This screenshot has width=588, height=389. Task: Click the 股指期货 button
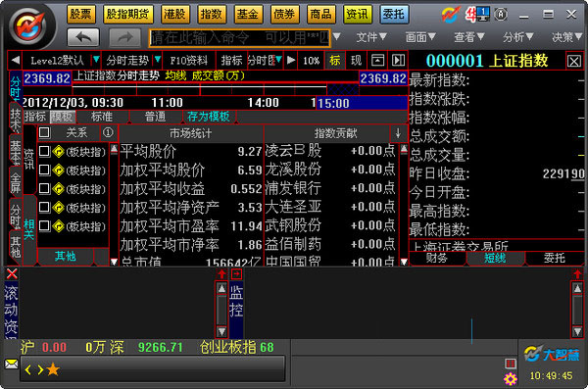127,15
